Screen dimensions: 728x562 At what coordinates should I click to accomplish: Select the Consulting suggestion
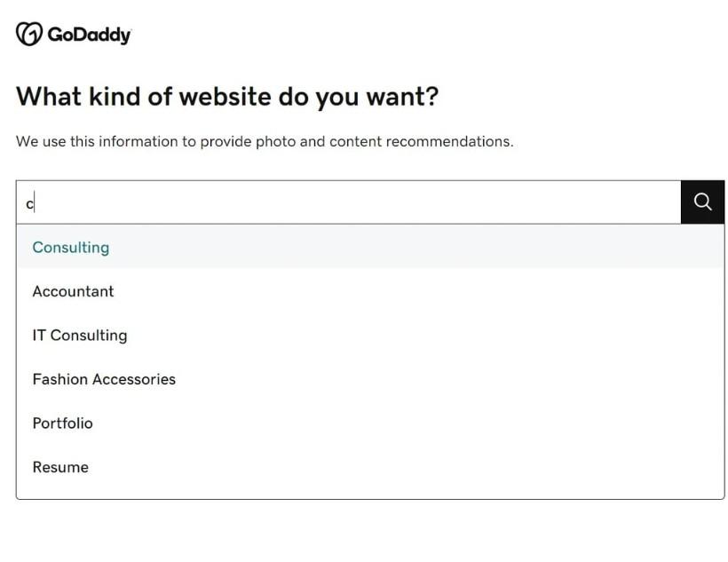click(x=71, y=248)
